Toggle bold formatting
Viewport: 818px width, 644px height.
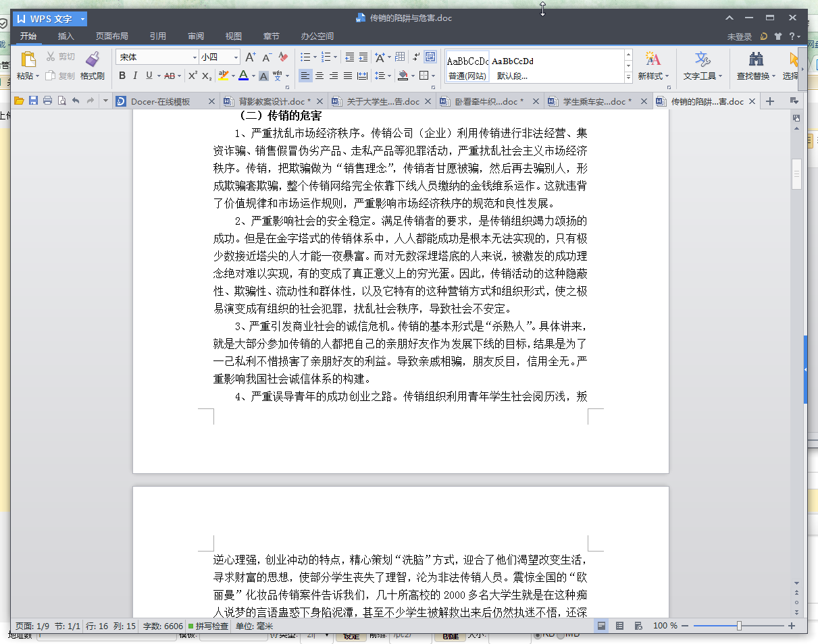122,76
